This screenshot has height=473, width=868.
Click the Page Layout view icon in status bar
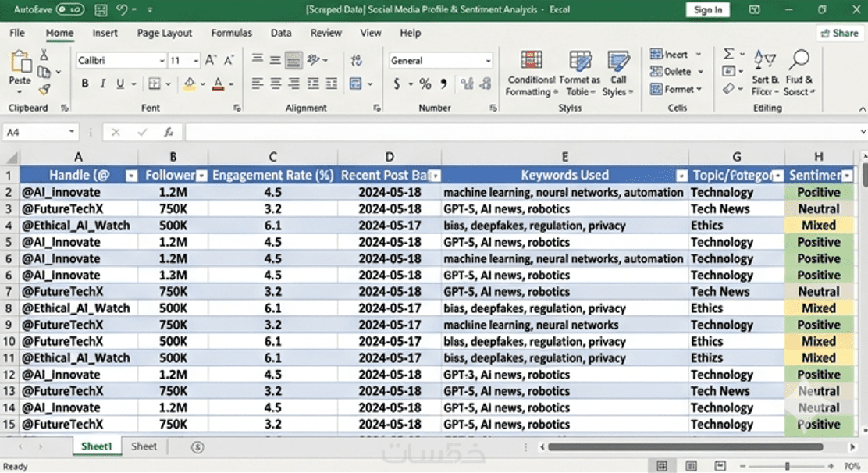(691, 466)
